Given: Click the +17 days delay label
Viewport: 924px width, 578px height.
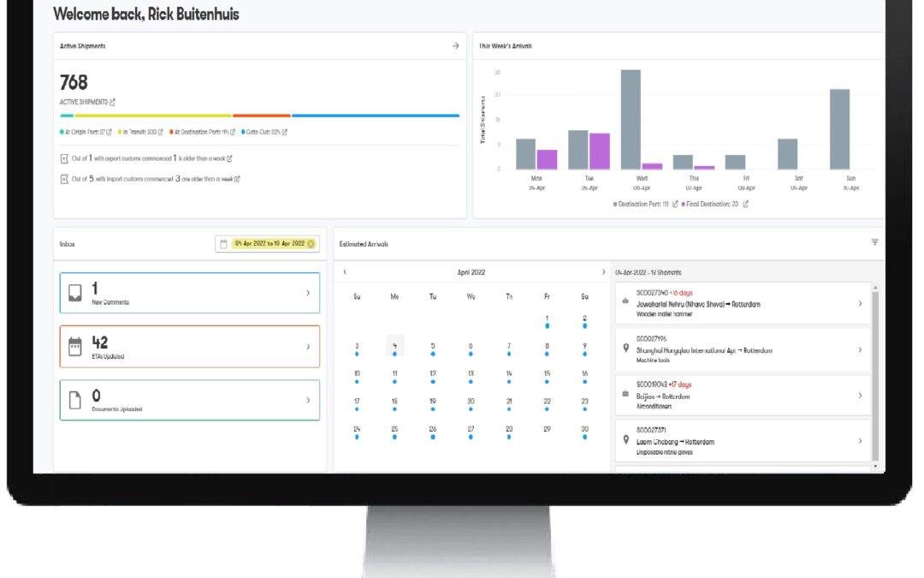Looking at the screenshot, I should pyautogui.click(x=679, y=384).
